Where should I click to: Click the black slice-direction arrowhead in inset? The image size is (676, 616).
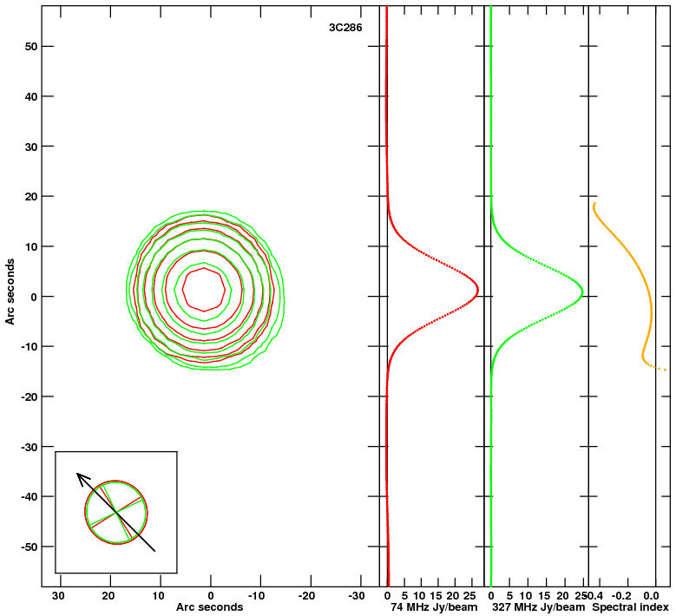tap(82, 478)
